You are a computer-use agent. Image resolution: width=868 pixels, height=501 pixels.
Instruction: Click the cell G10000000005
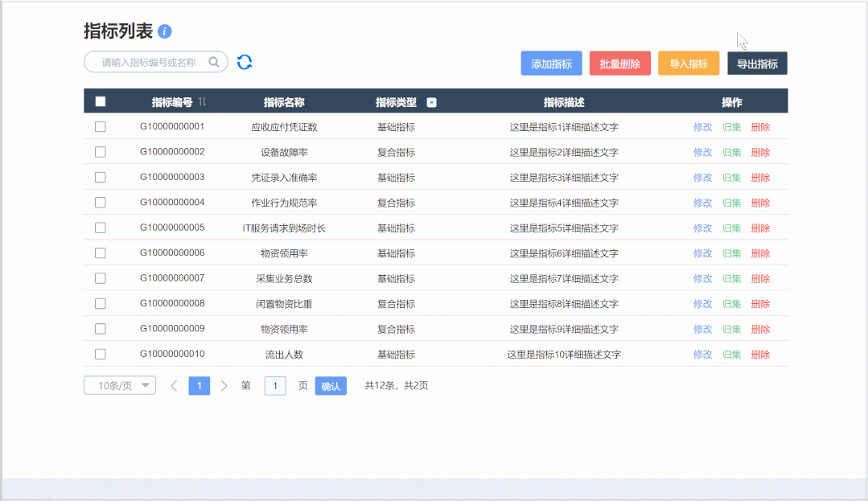(x=172, y=228)
